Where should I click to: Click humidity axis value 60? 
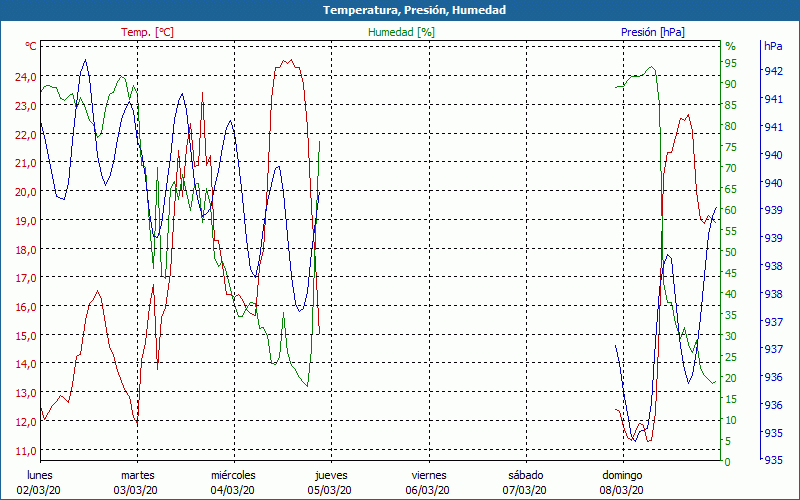(x=731, y=210)
